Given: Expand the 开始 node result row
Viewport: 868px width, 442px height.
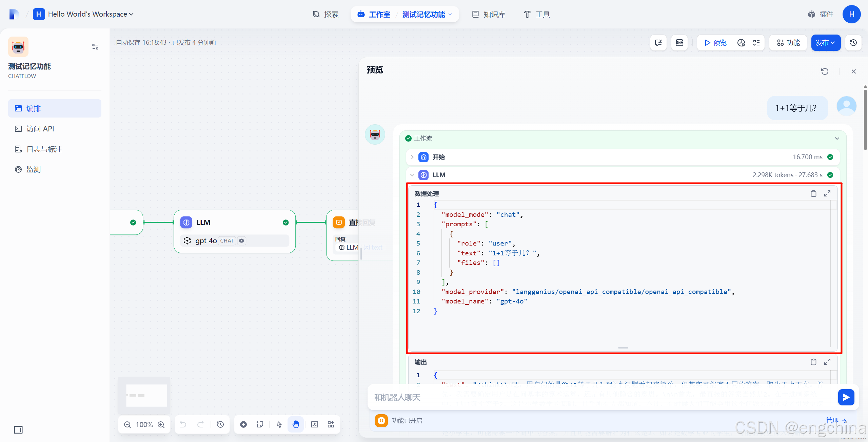Looking at the screenshot, I should click(x=412, y=157).
